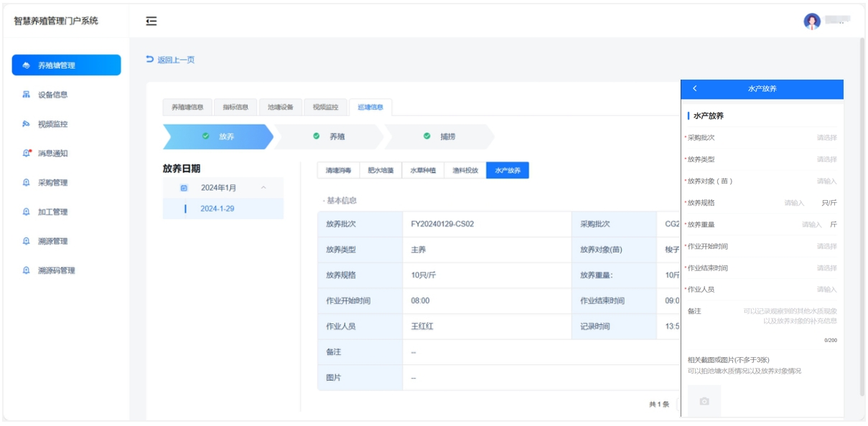
Task: Select the 2024-1-29 date entry
Action: tap(218, 209)
